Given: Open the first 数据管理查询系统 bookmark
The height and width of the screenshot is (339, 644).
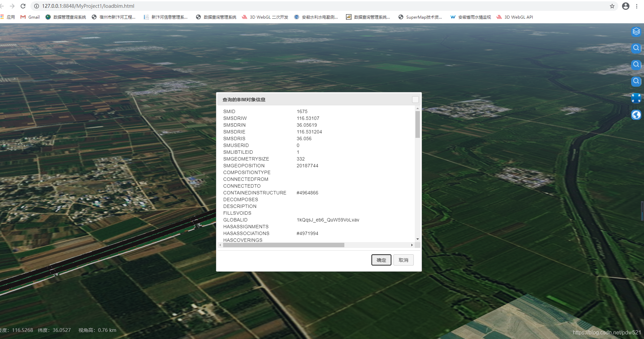Looking at the screenshot, I should 66,17.
